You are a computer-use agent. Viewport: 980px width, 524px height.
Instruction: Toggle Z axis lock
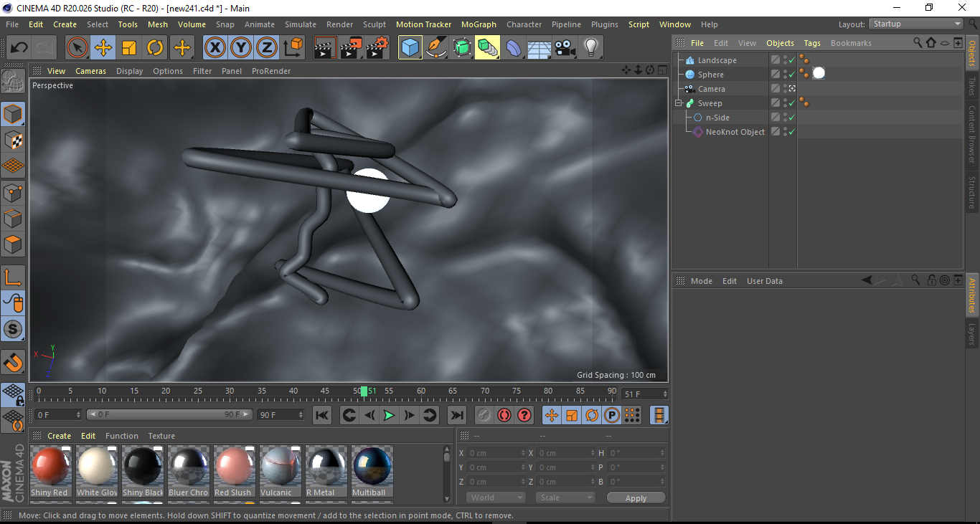[266, 48]
